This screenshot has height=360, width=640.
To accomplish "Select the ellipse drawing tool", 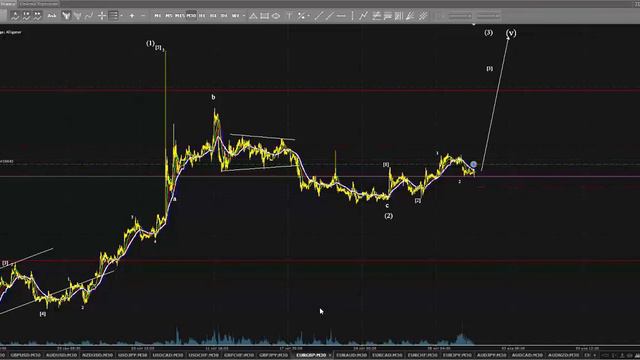I will [x=276, y=16].
